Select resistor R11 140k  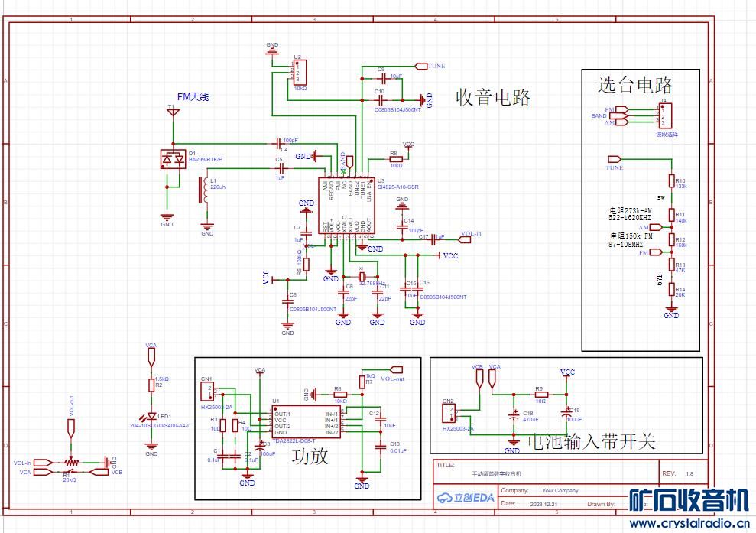coord(671,215)
